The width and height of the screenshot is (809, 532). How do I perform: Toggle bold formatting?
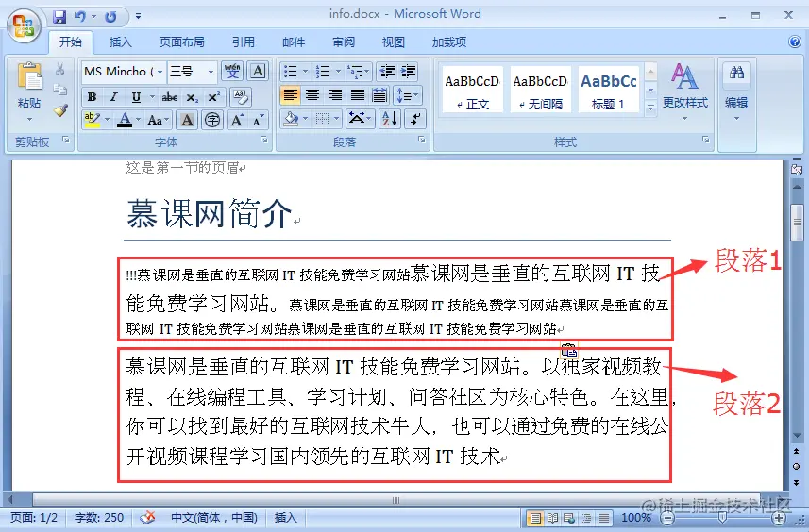pyautogui.click(x=92, y=96)
